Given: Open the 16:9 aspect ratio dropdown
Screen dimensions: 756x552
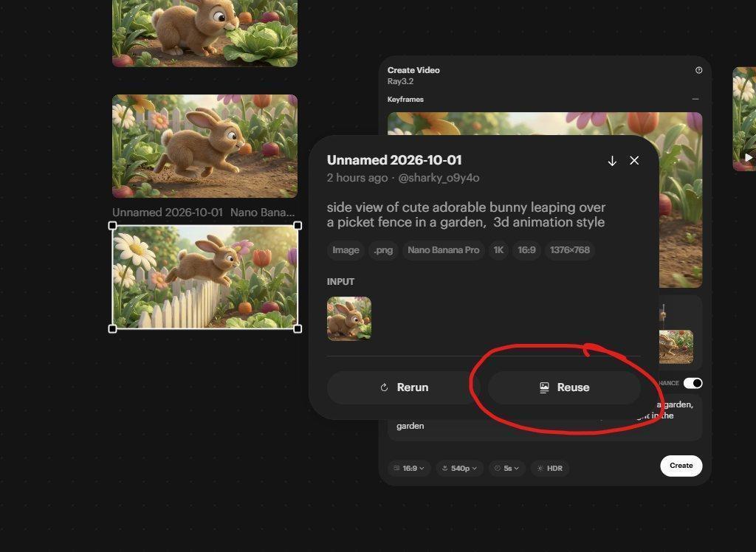Looking at the screenshot, I should [409, 468].
